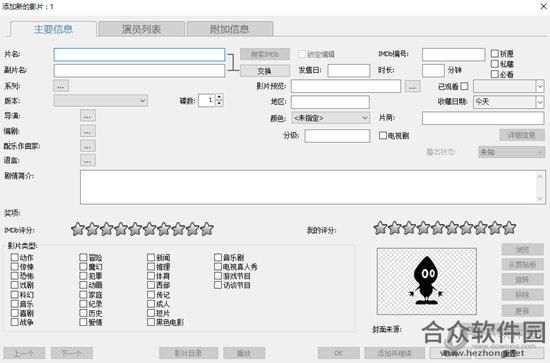Viewport: 550px width, 363px height.
Task: Switch to the 演员列表 tab
Action: tap(141, 29)
